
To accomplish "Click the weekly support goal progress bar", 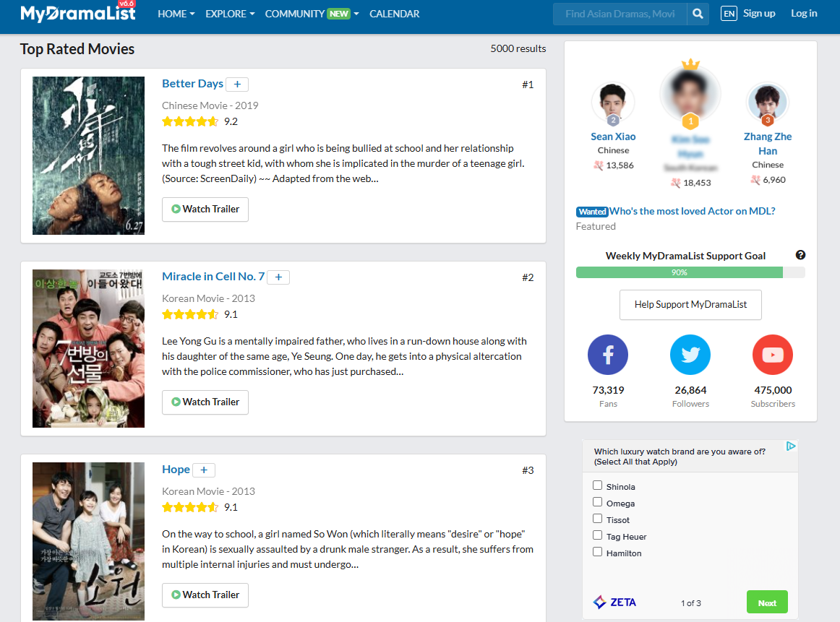I will [x=690, y=272].
